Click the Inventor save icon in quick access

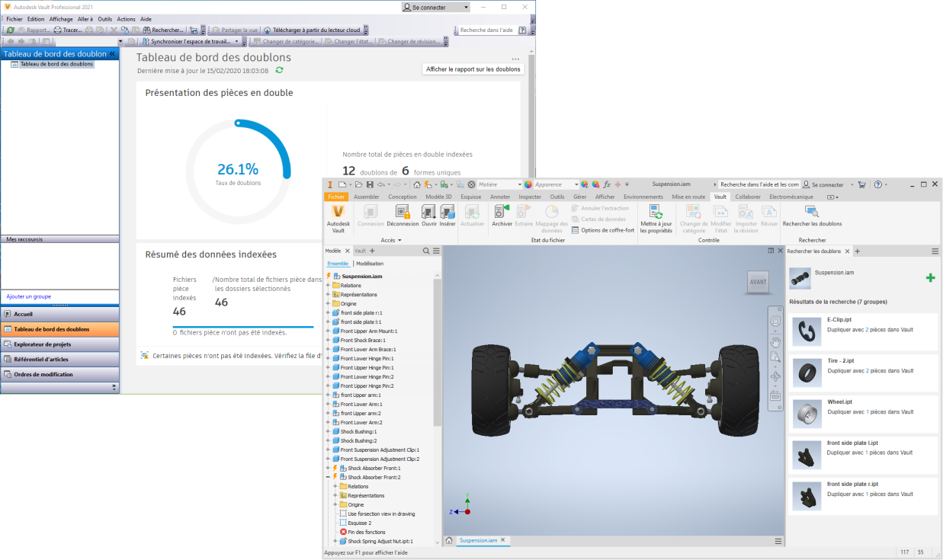[370, 184]
